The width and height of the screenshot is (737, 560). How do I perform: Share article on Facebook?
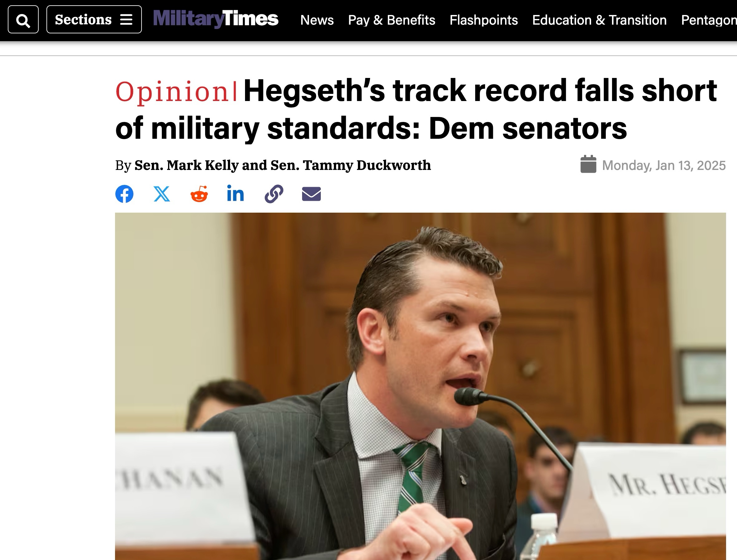pos(124,194)
